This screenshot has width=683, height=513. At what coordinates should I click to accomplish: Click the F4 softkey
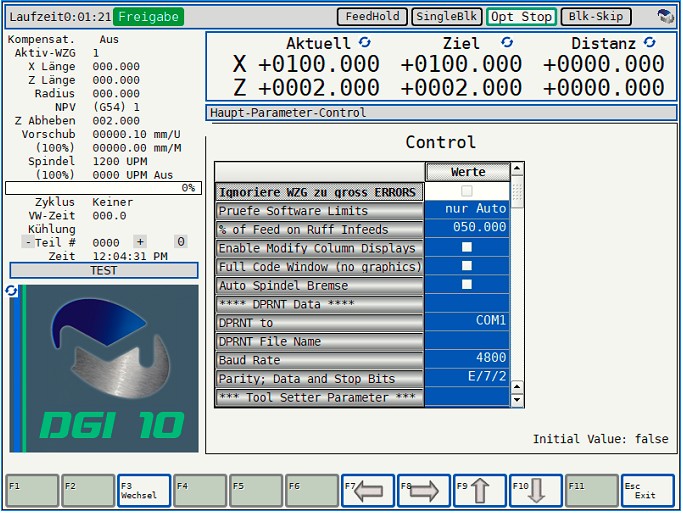(x=200, y=491)
